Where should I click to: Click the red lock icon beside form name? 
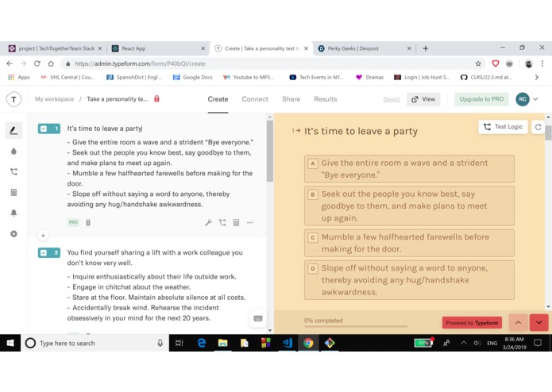coord(156,98)
